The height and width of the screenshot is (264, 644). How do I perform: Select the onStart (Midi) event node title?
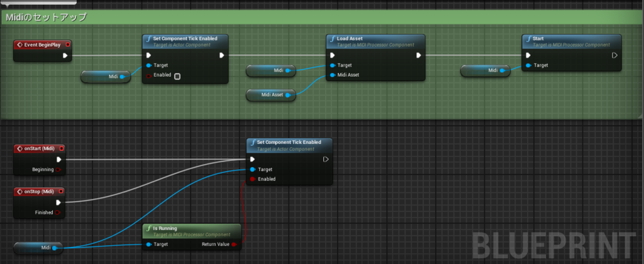pyautogui.click(x=39, y=148)
